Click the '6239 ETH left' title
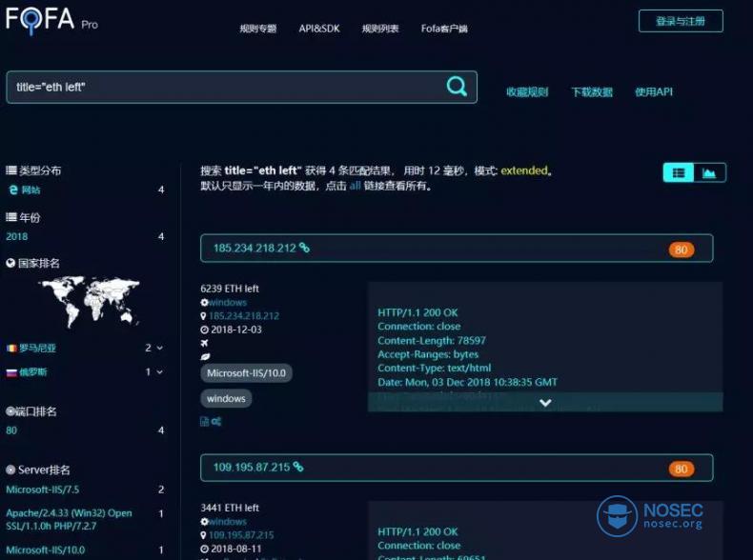 pyautogui.click(x=230, y=289)
